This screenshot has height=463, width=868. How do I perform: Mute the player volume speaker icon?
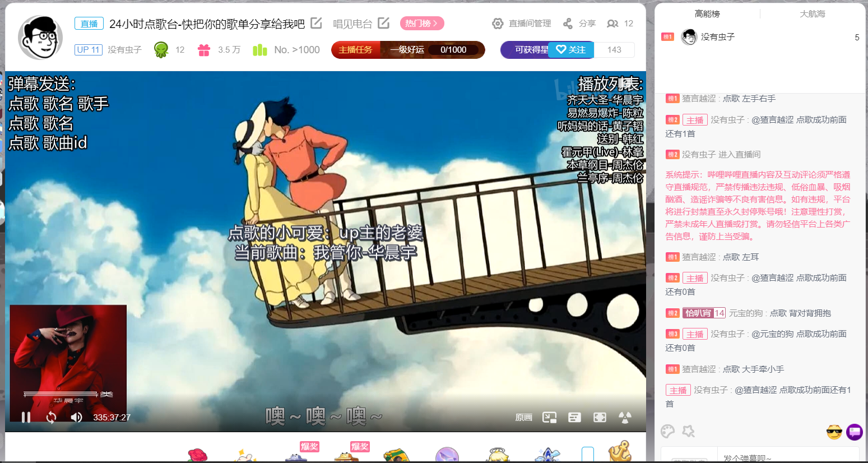click(76, 417)
